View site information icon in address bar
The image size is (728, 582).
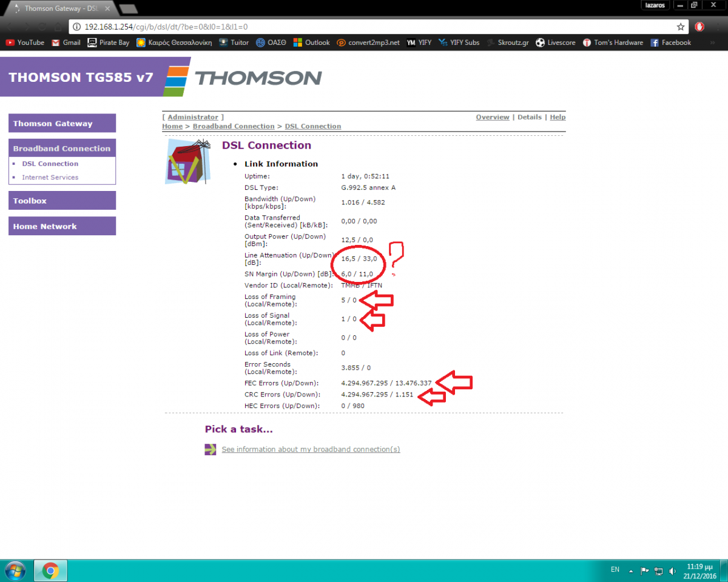77,27
